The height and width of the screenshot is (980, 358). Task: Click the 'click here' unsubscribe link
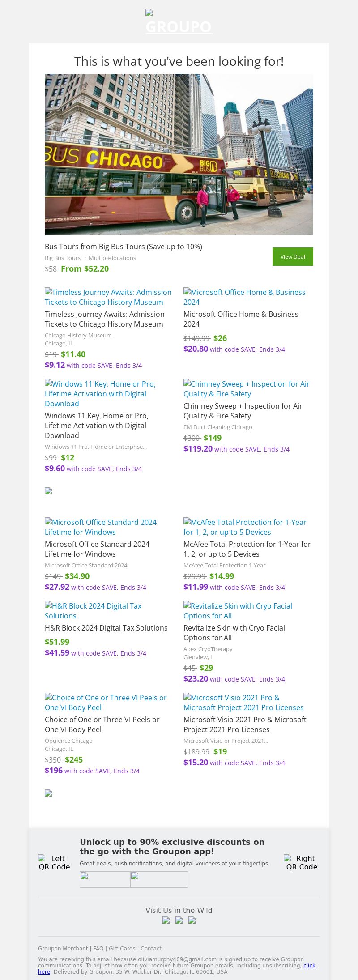(x=309, y=965)
